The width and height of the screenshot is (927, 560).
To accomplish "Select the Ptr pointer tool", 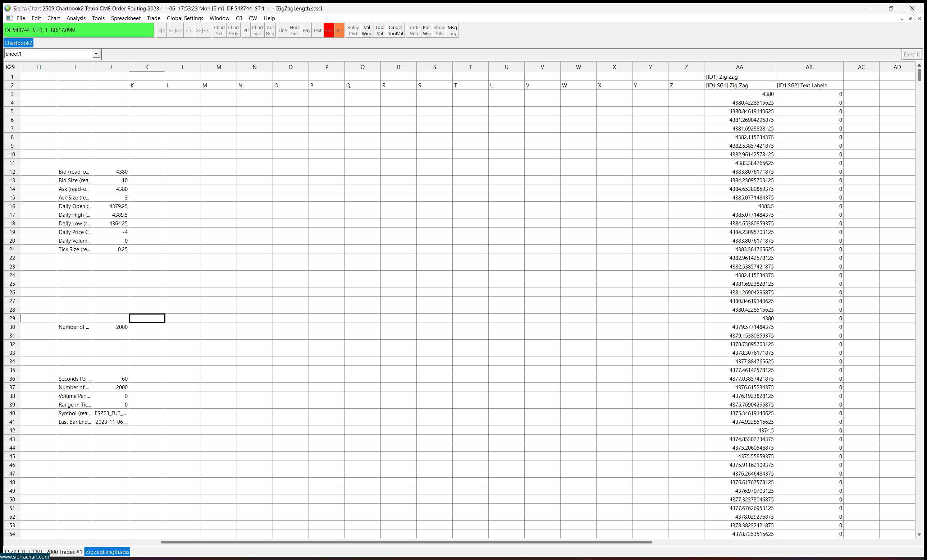I will (x=246, y=31).
